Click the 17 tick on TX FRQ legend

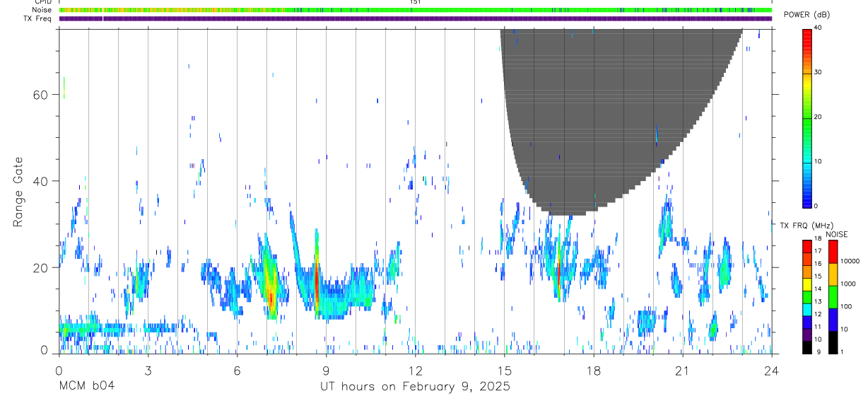tap(818, 251)
